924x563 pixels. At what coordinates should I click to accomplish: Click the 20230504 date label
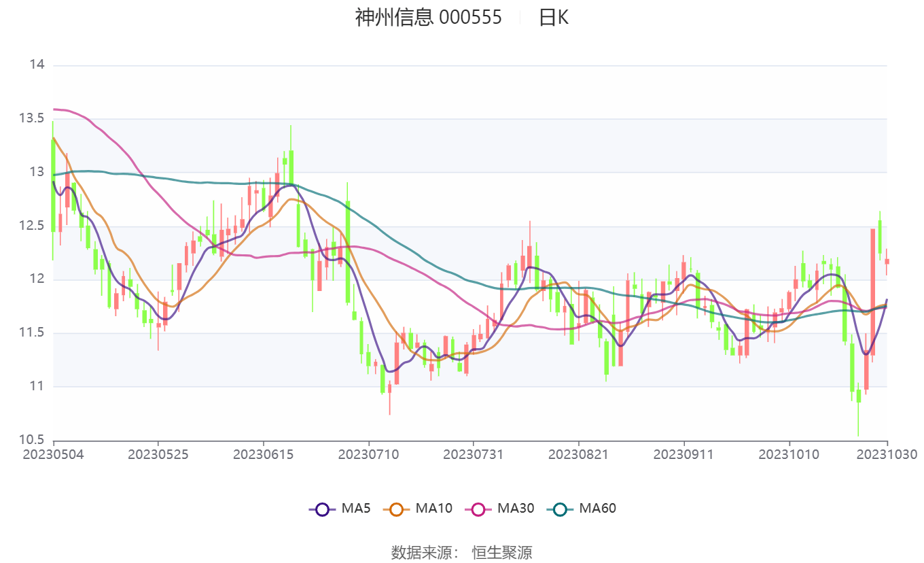54,454
